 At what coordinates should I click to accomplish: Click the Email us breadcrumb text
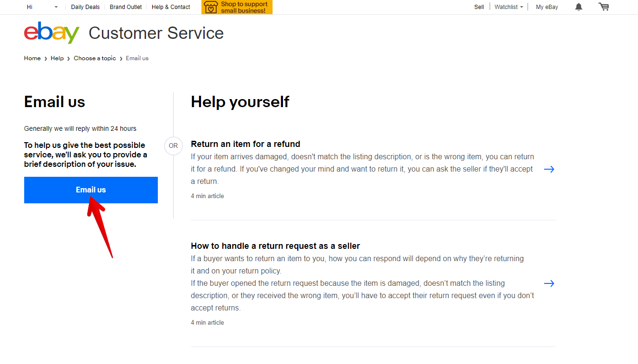(137, 58)
